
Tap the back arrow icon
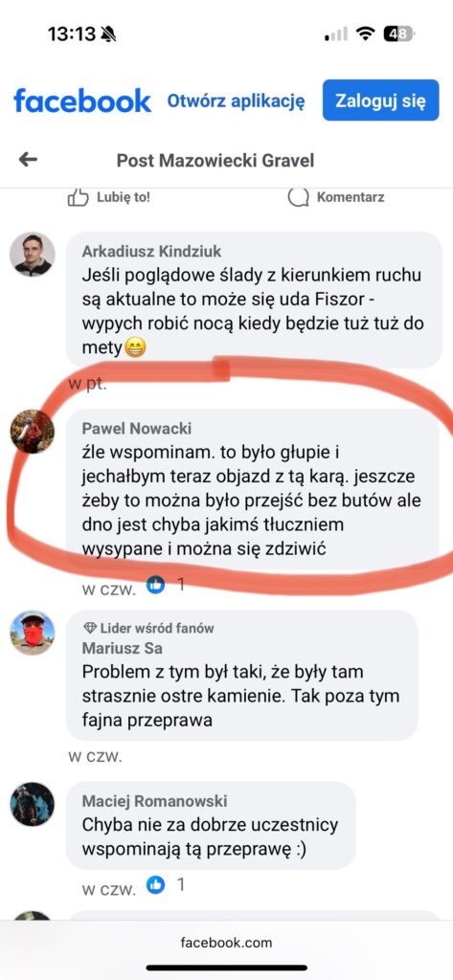point(28,160)
